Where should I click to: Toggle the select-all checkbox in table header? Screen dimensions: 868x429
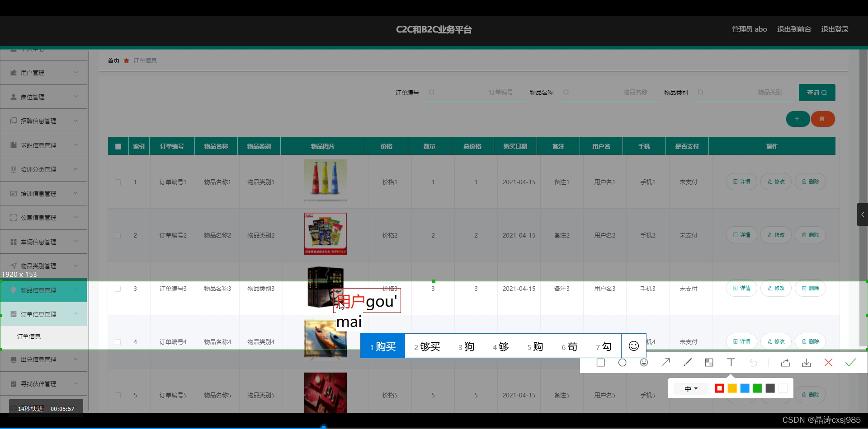click(118, 146)
